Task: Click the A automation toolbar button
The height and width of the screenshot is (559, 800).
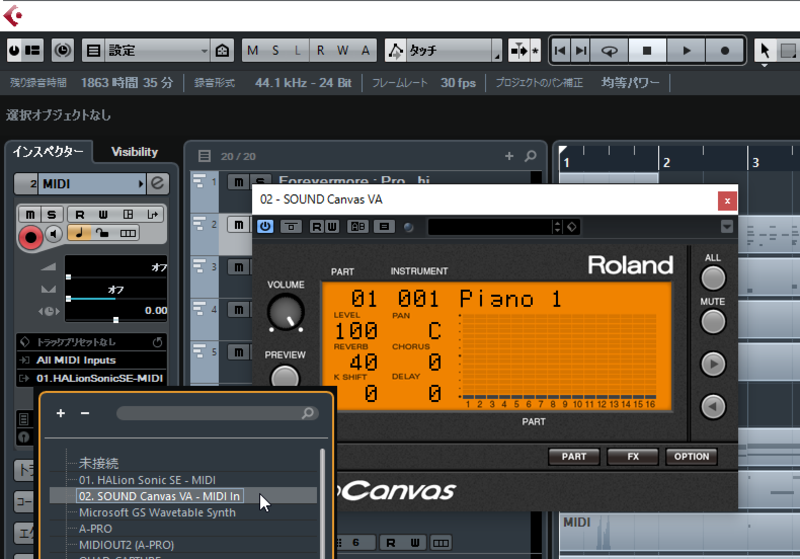Action: click(x=365, y=50)
